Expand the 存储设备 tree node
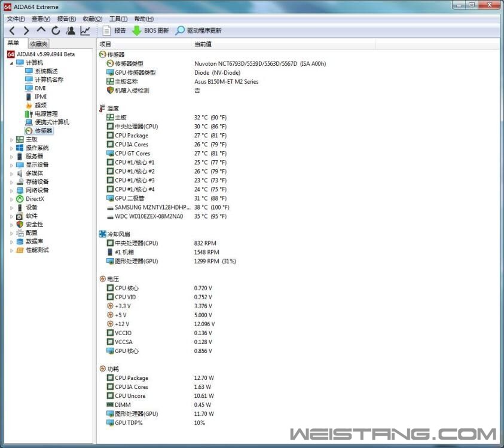 click(x=11, y=182)
